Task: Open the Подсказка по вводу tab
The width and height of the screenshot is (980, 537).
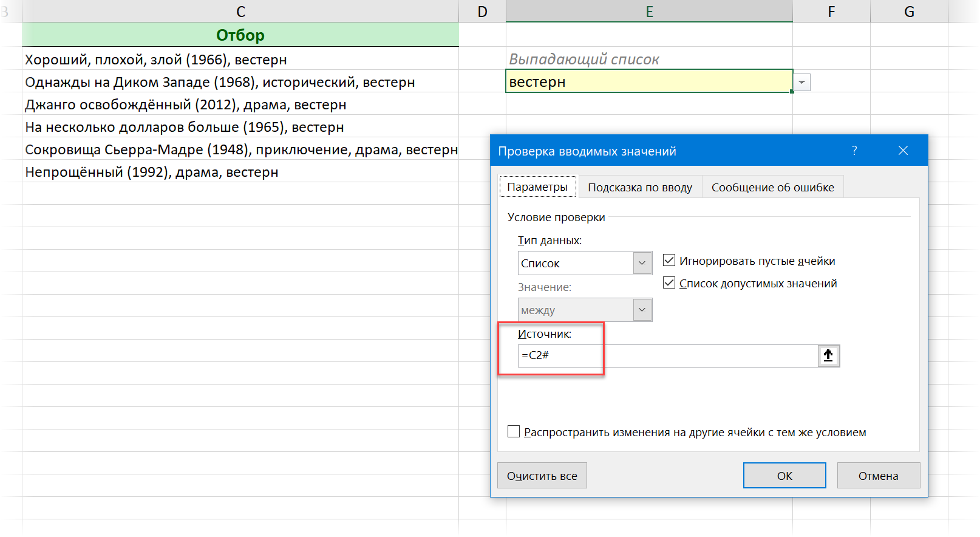Action: [x=639, y=187]
